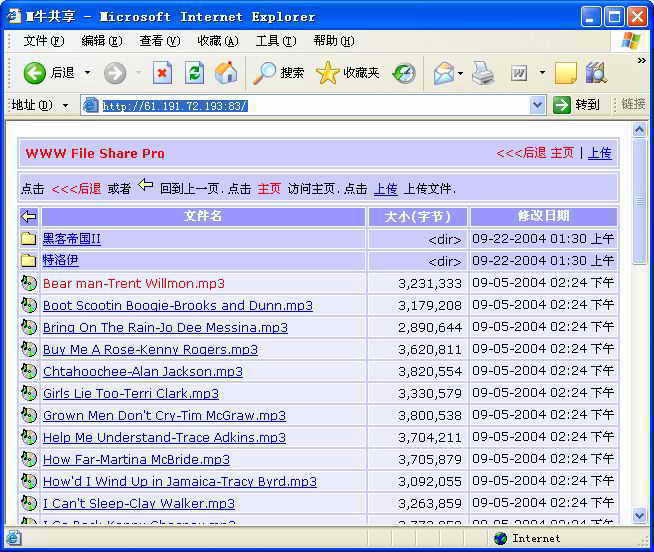
Task: Click the audio icon beside Bear man-Trent Willmon.mp3
Action: [28, 283]
